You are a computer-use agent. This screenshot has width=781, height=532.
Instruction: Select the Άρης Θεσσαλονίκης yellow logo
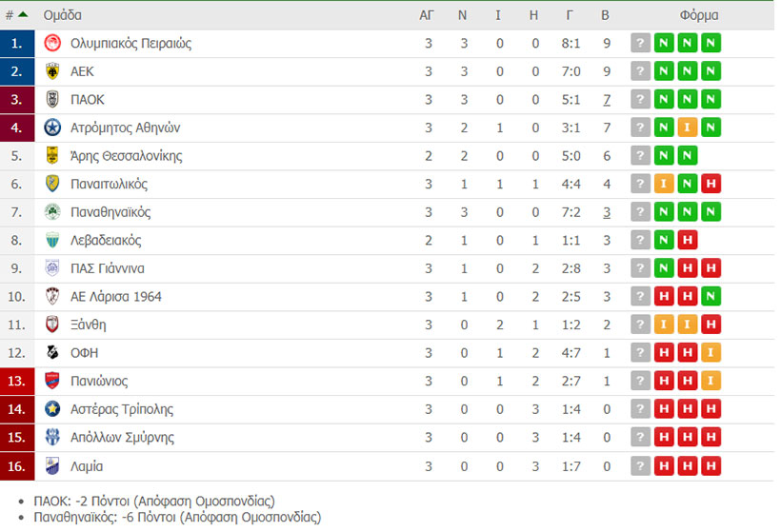click(x=52, y=156)
